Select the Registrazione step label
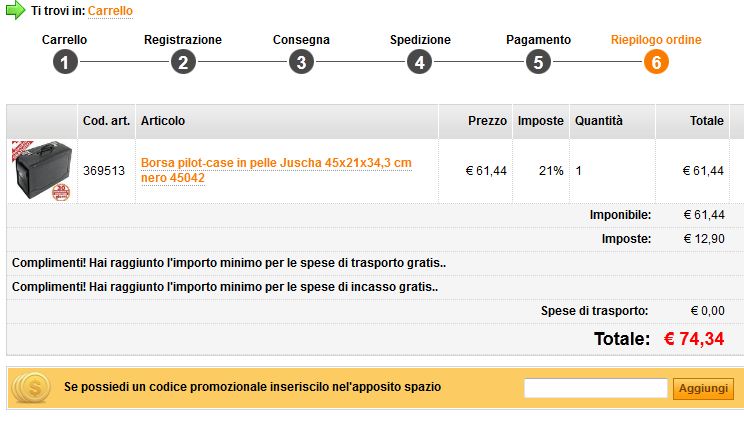 (183, 40)
